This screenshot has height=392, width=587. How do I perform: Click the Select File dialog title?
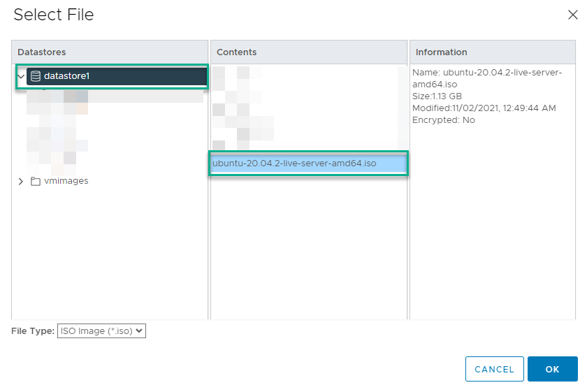[53, 15]
